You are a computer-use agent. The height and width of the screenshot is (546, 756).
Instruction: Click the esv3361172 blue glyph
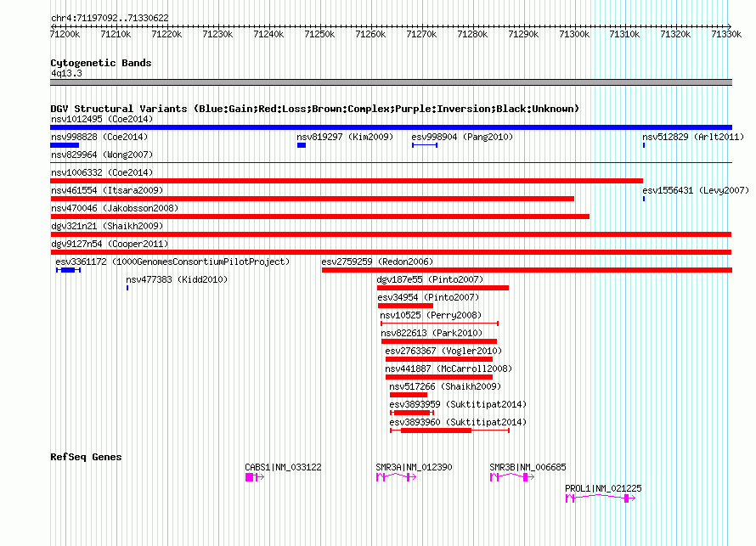(x=69, y=270)
